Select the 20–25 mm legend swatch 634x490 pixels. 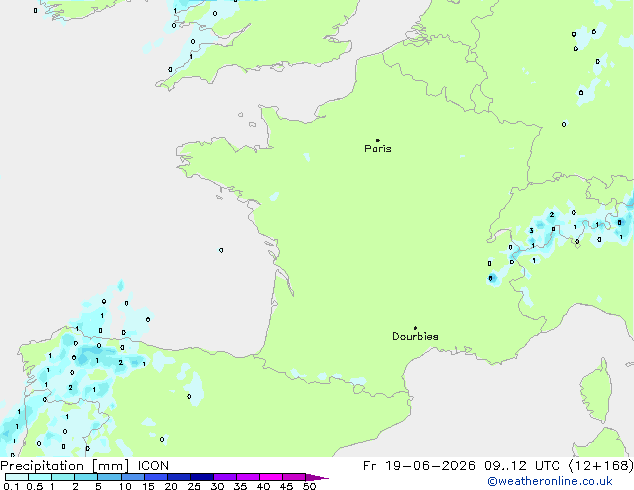pos(178,477)
